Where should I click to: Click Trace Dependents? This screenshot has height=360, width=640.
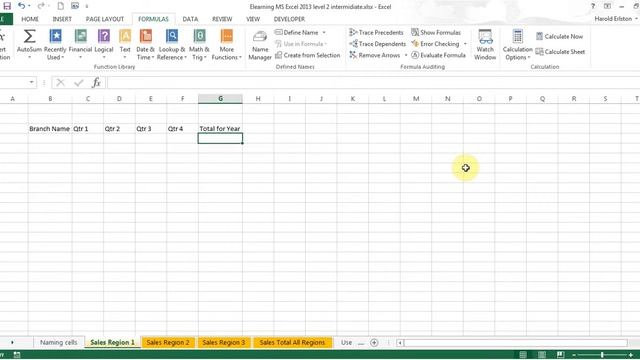point(378,44)
